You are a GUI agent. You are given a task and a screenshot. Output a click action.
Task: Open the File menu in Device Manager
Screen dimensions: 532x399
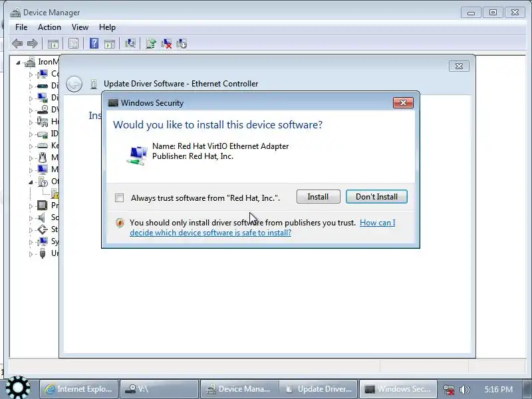pyautogui.click(x=21, y=27)
